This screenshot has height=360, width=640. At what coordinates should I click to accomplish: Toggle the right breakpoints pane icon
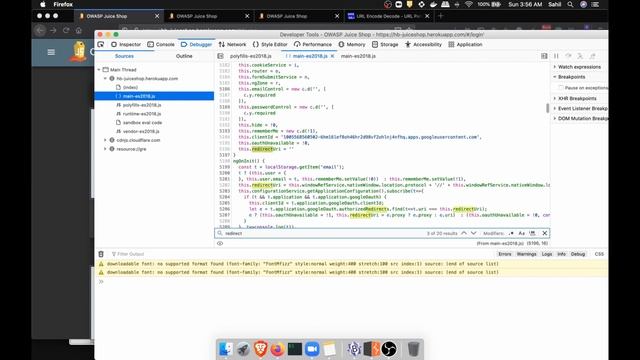pos(544,56)
